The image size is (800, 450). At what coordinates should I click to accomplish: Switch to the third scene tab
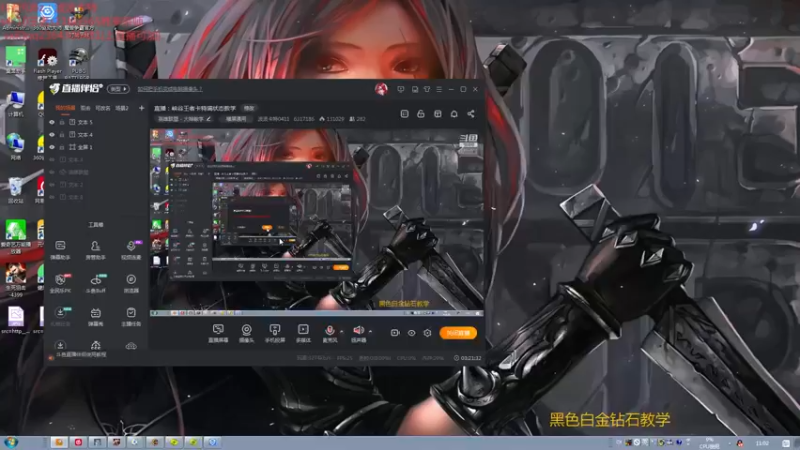pyautogui.click(x=103, y=108)
